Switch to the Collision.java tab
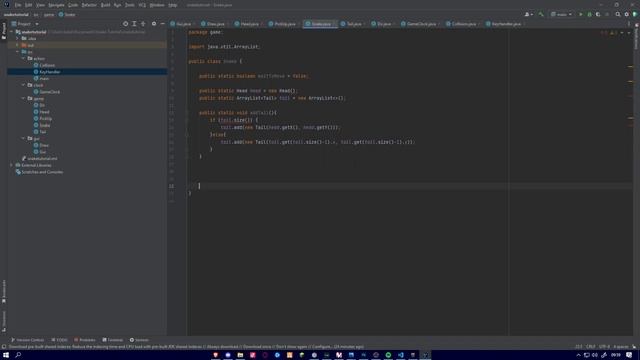Image resolution: width=640 pixels, height=360 pixels. (462, 24)
